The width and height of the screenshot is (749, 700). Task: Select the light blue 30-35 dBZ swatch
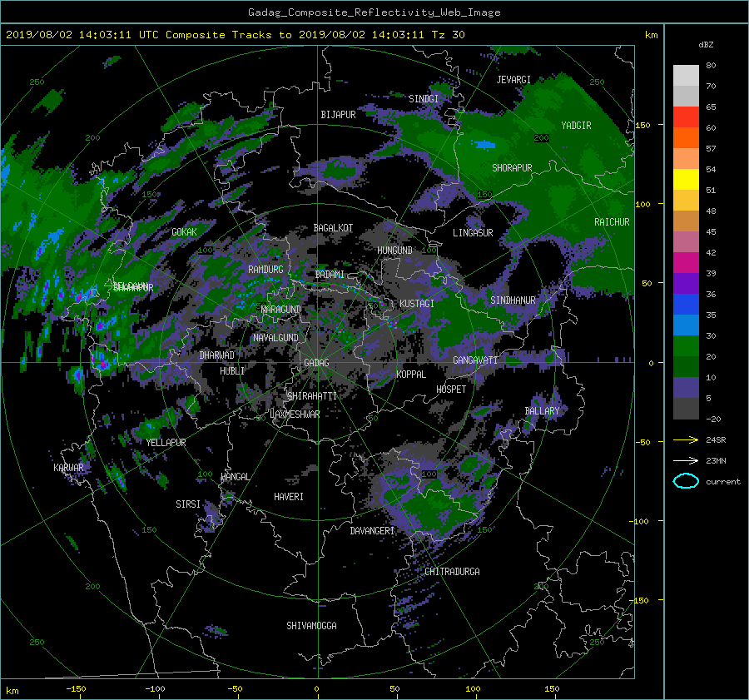pos(686,325)
